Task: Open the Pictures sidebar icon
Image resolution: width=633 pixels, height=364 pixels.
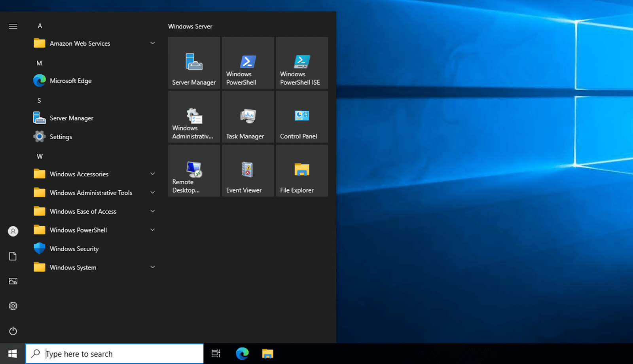Action: (13, 281)
